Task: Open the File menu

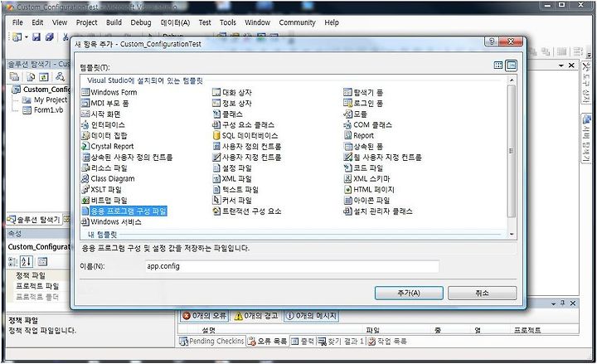Action: coord(17,22)
